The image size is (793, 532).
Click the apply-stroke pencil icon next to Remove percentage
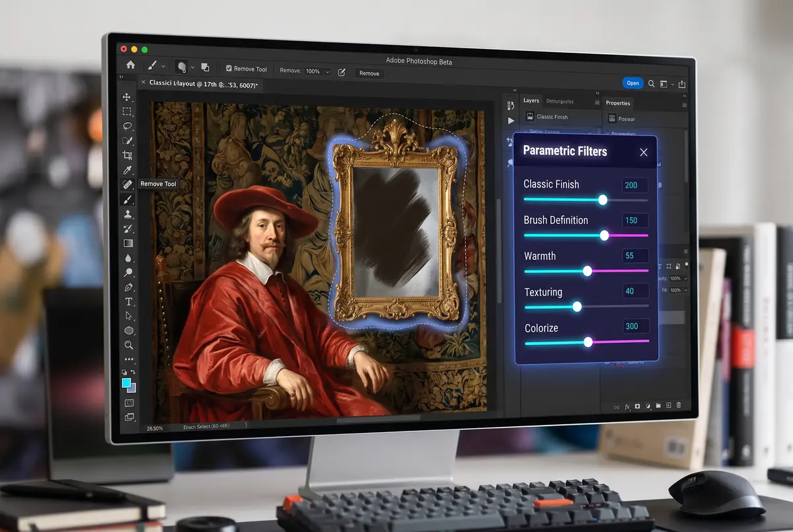click(x=342, y=72)
